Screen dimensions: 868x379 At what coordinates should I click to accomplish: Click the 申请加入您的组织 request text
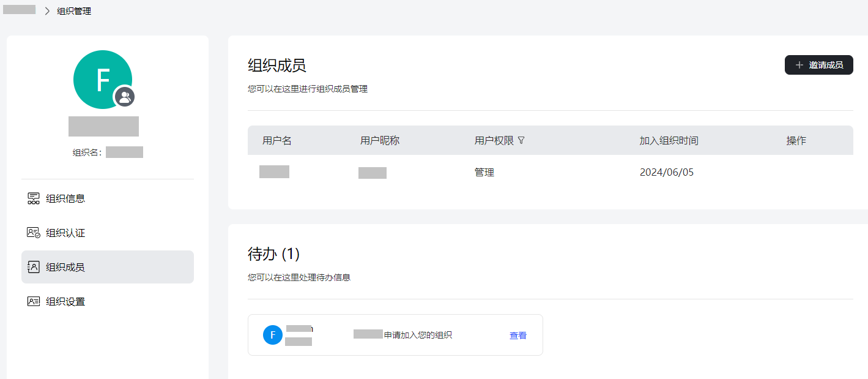[418, 335]
